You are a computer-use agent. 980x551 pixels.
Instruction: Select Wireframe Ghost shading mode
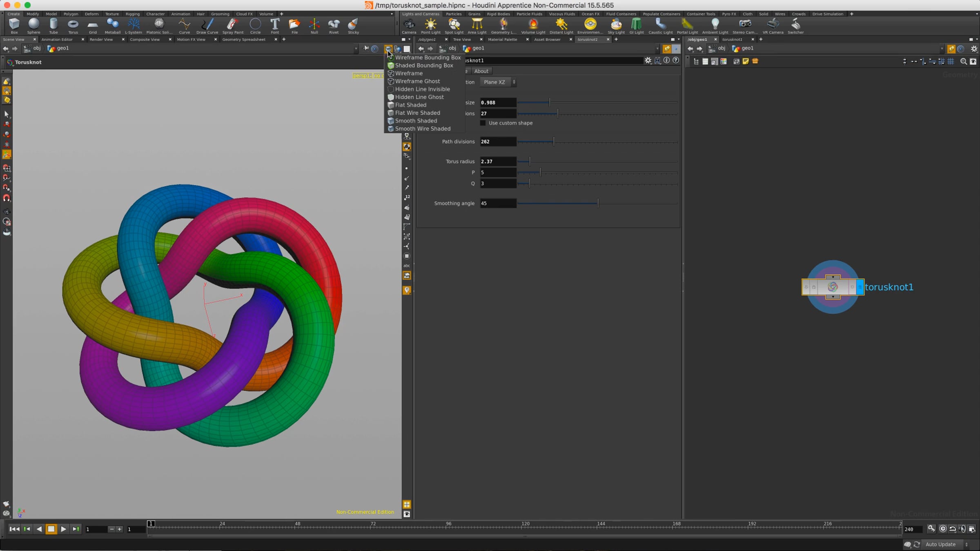tap(417, 81)
